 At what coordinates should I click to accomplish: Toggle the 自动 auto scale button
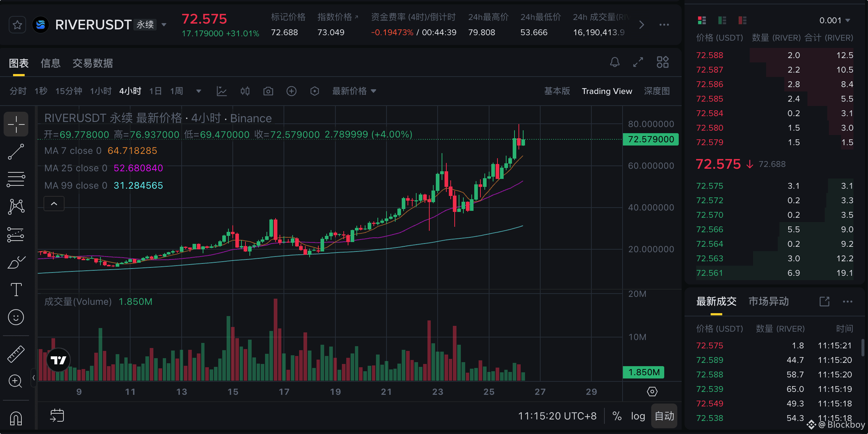click(x=664, y=416)
